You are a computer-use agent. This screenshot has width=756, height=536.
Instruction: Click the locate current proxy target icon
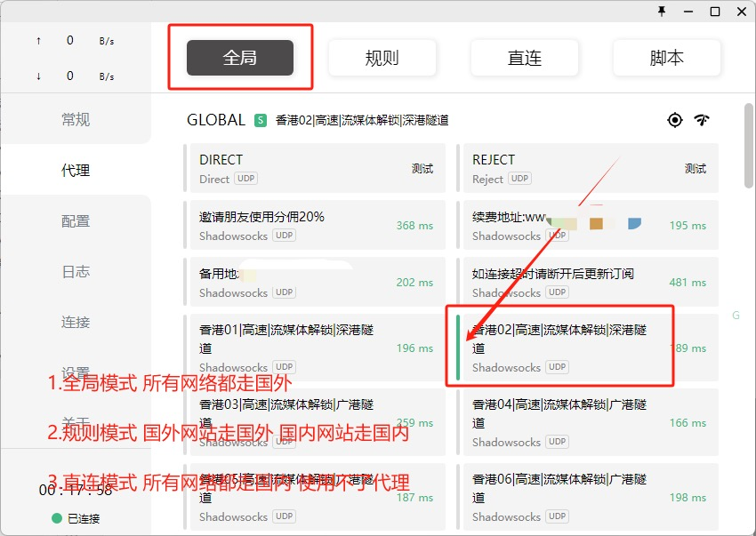pos(675,120)
